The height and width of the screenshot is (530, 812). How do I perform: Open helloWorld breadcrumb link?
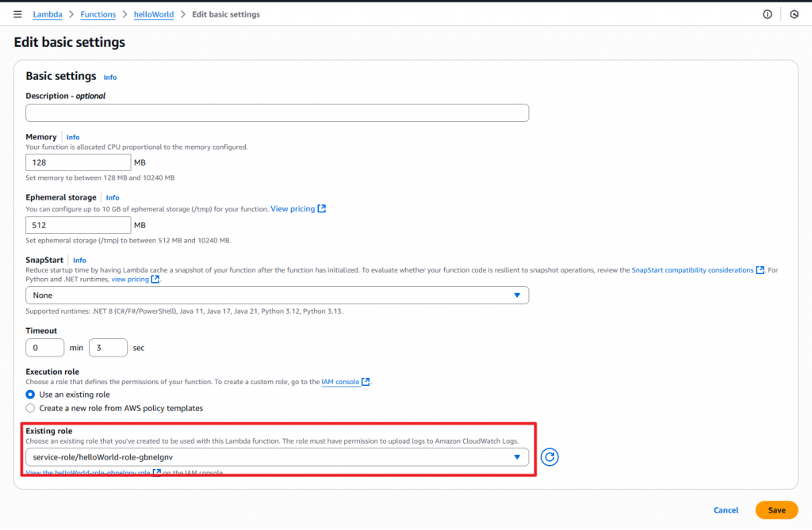[154, 14]
